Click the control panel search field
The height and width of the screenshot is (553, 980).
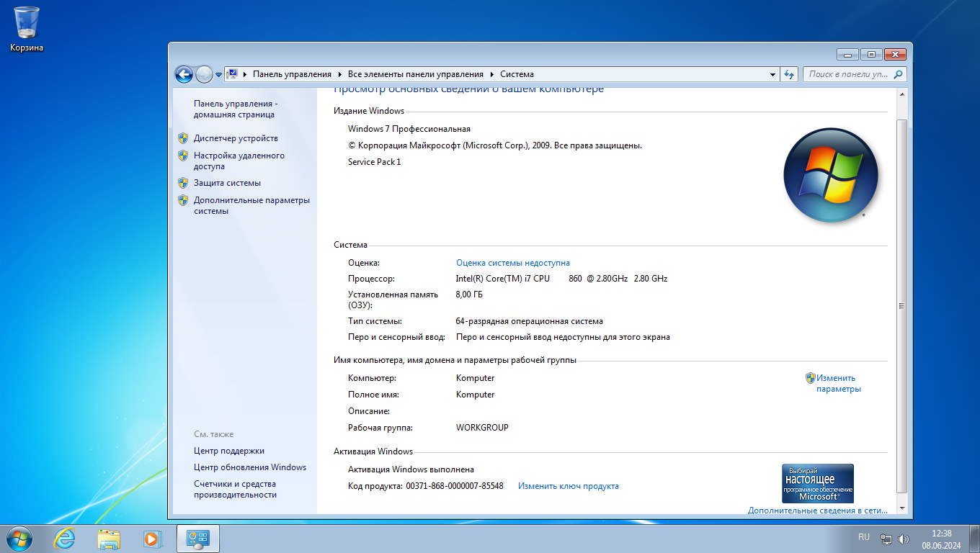coord(848,74)
